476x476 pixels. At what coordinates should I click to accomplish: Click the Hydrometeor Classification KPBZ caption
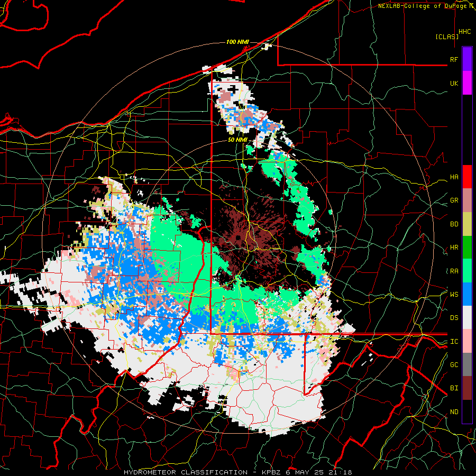[237, 472]
